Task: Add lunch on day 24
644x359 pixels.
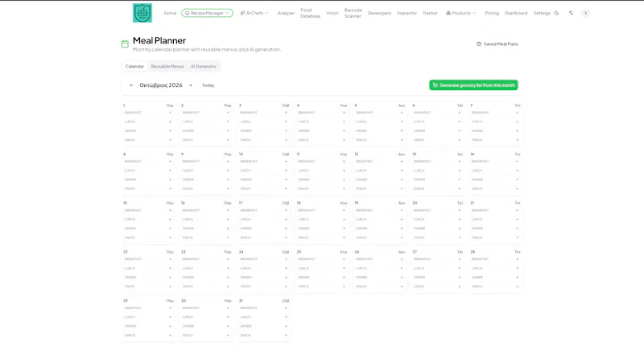Action: click(x=287, y=268)
